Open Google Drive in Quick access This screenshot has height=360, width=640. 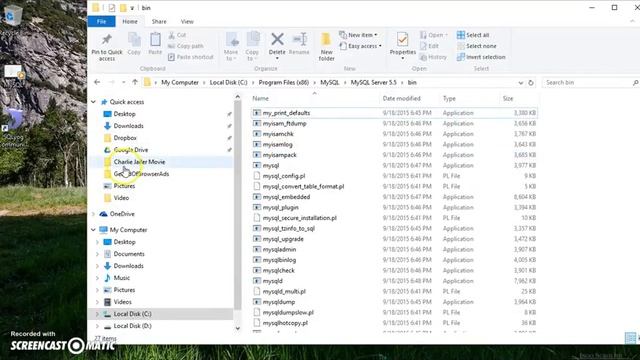pyautogui.click(x=131, y=150)
